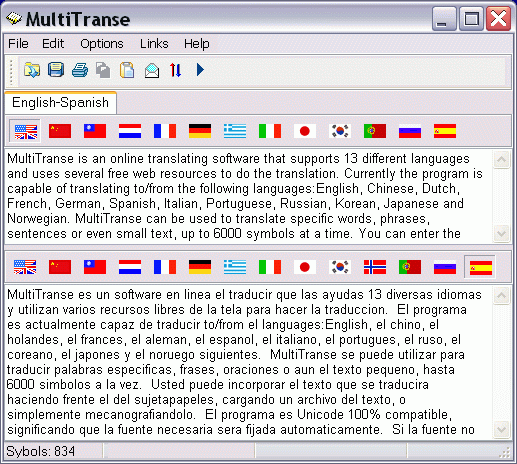Select Spanish flag as target language
The image size is (517, 464).
tap(480, 267)
